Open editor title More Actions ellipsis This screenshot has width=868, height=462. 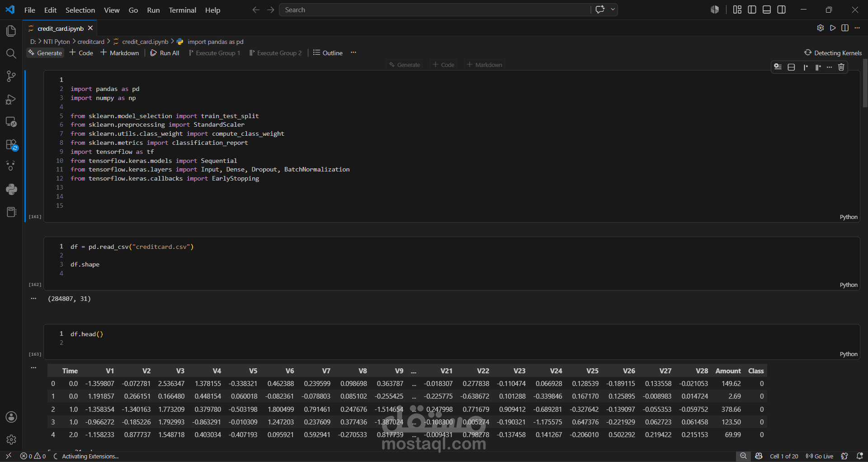tap(857, 28)
